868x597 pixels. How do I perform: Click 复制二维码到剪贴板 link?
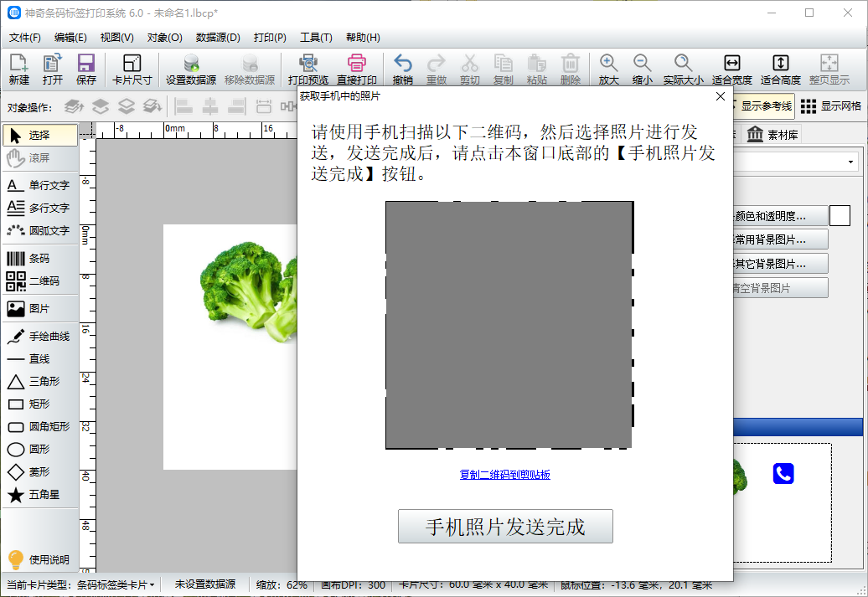point(505,475)
